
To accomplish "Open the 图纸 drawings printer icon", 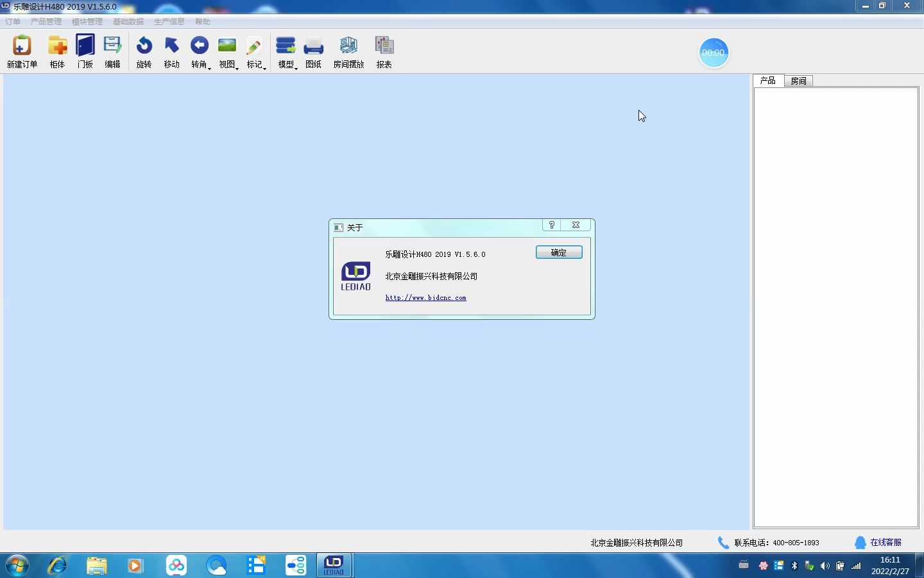I will pos(313,46).
